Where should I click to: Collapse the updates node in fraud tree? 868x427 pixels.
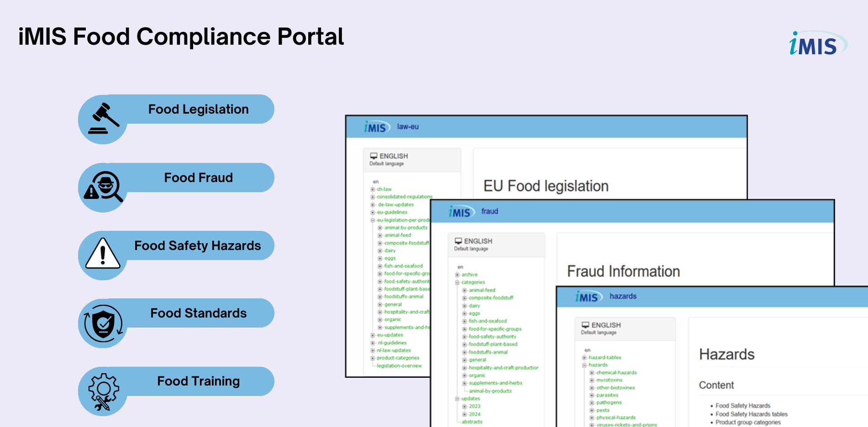coord(457,399)
